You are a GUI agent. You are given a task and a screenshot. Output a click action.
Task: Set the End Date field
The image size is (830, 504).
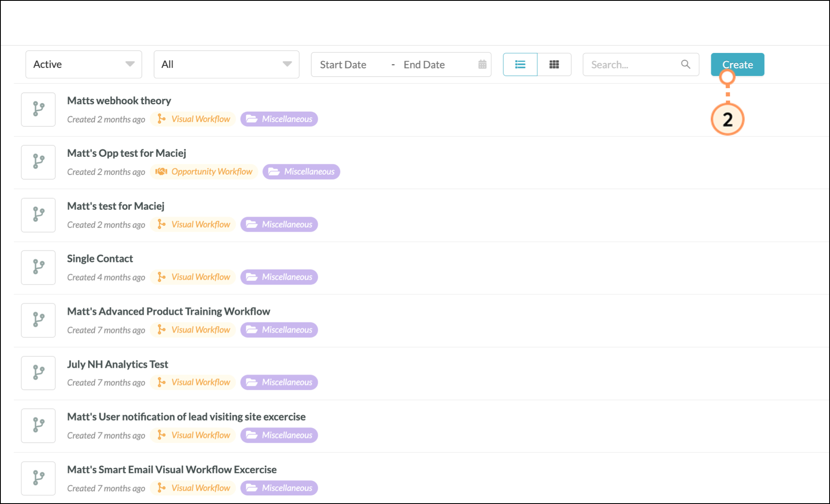tap(424, 65)
